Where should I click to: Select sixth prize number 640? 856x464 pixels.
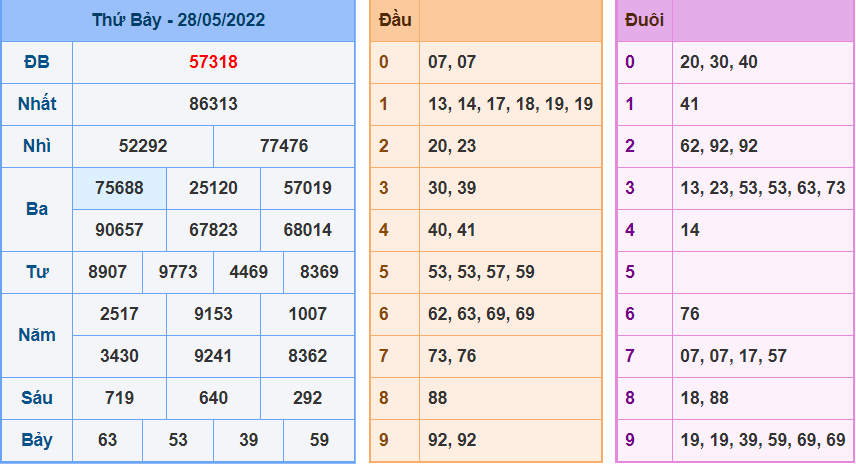click(x=213, y=398)
